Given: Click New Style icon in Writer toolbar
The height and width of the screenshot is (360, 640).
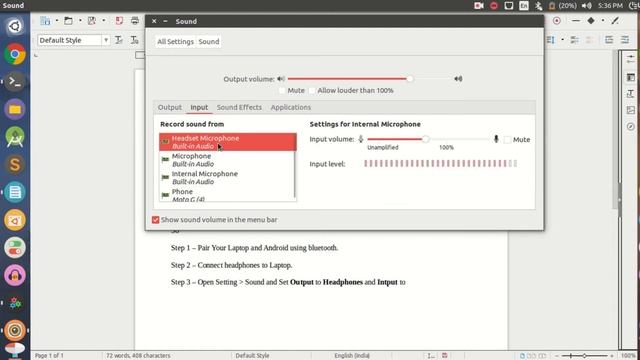Looking at the screenshot, I should click(x=134, y=40).
